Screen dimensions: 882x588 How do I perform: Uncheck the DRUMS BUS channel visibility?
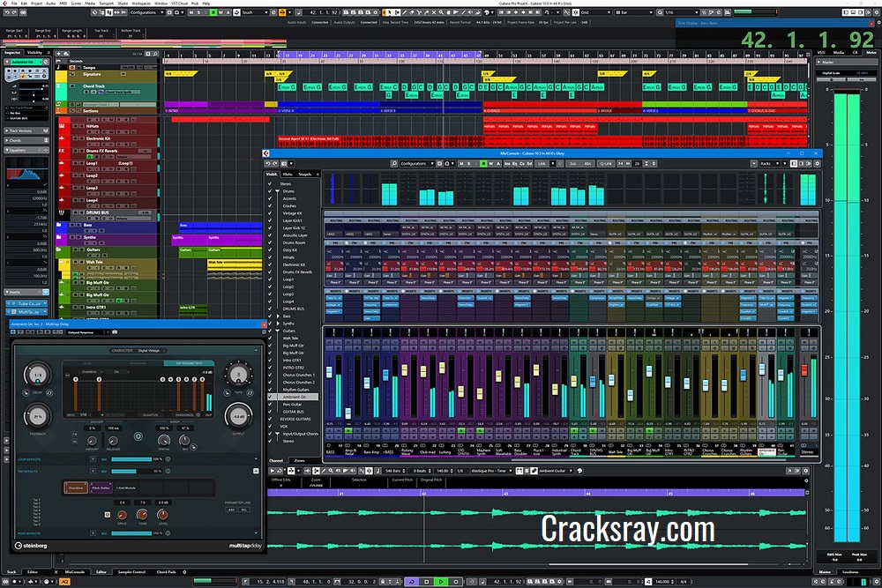point(270,309)
